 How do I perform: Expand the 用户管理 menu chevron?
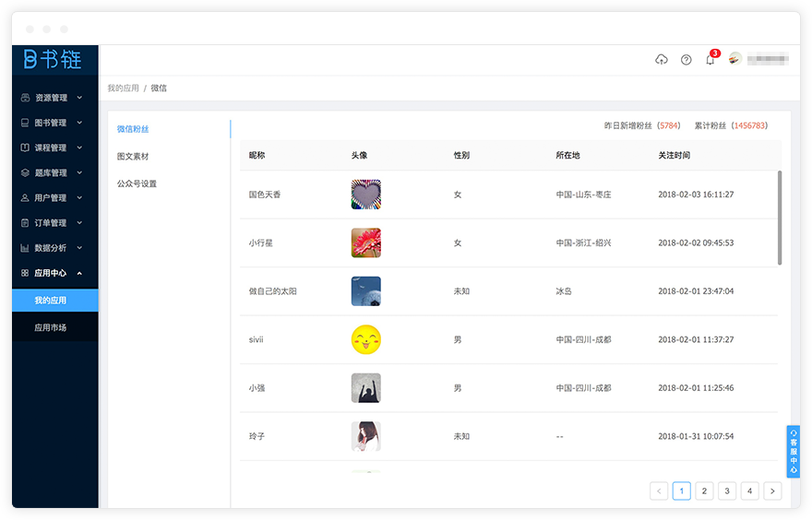(x=79, y=198)
